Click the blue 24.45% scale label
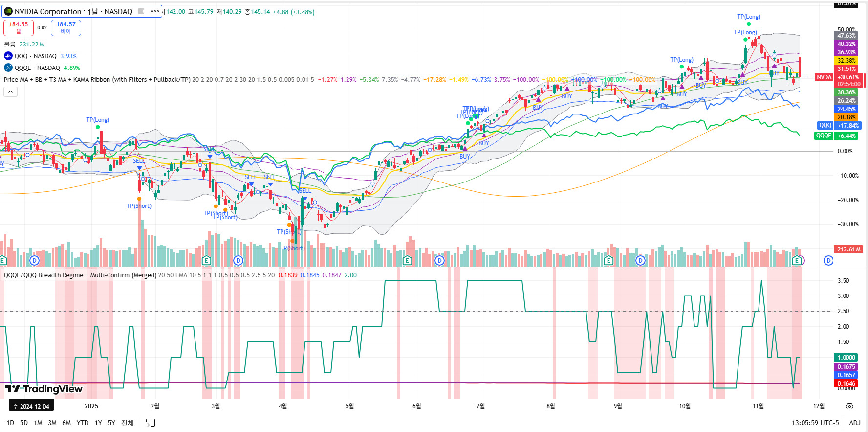The image size is (868, 432). [x=846, y=109]
